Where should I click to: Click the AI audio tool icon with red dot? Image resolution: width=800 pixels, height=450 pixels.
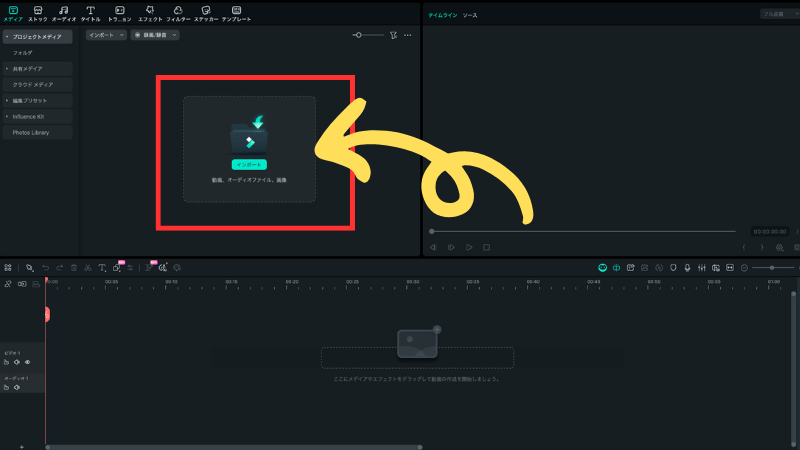163,267
